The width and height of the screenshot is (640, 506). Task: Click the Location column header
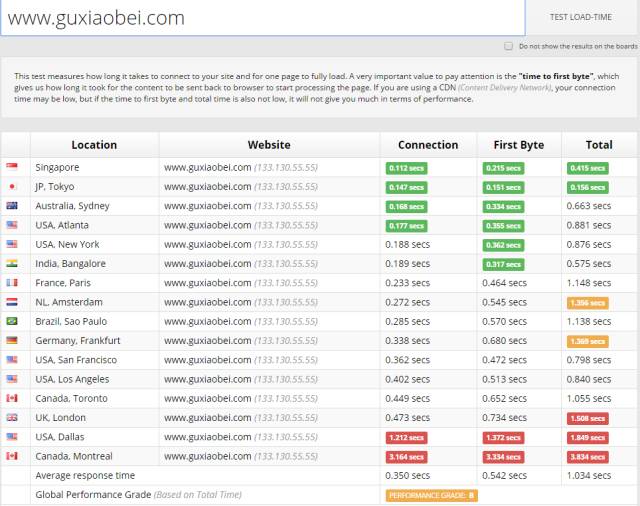click(94, 145)
